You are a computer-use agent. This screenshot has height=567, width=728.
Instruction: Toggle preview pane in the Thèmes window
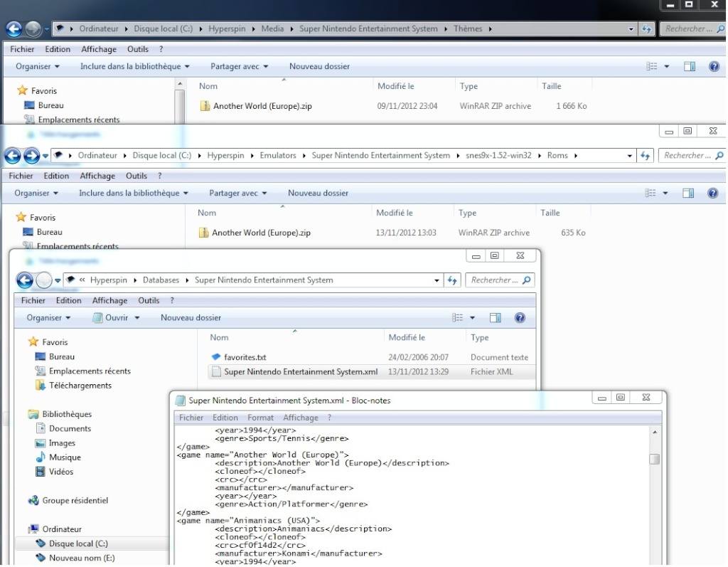click(690, 66)
